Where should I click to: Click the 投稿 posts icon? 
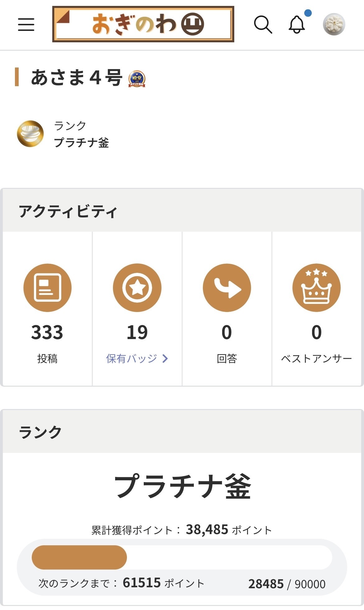(47, 287)
